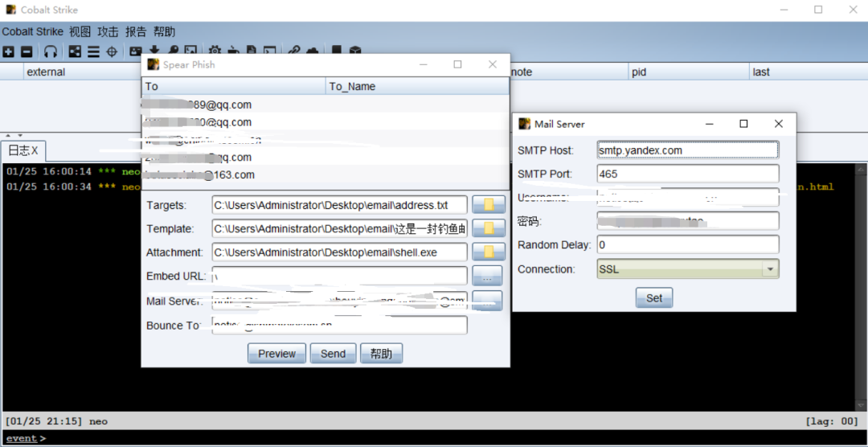Click the Mail Server ellipsis button
Image resolution: width=868 pixels, height=447 pixels.
pos(487,300)
